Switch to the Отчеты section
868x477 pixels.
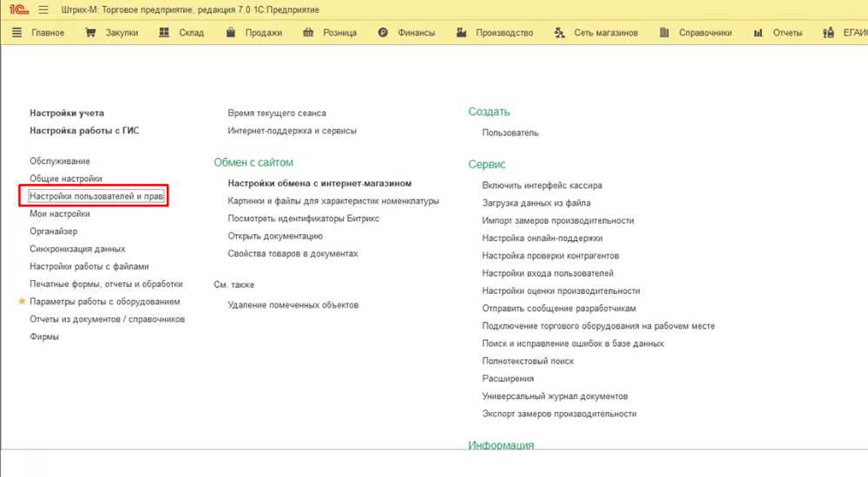click(x=787, y=33)
